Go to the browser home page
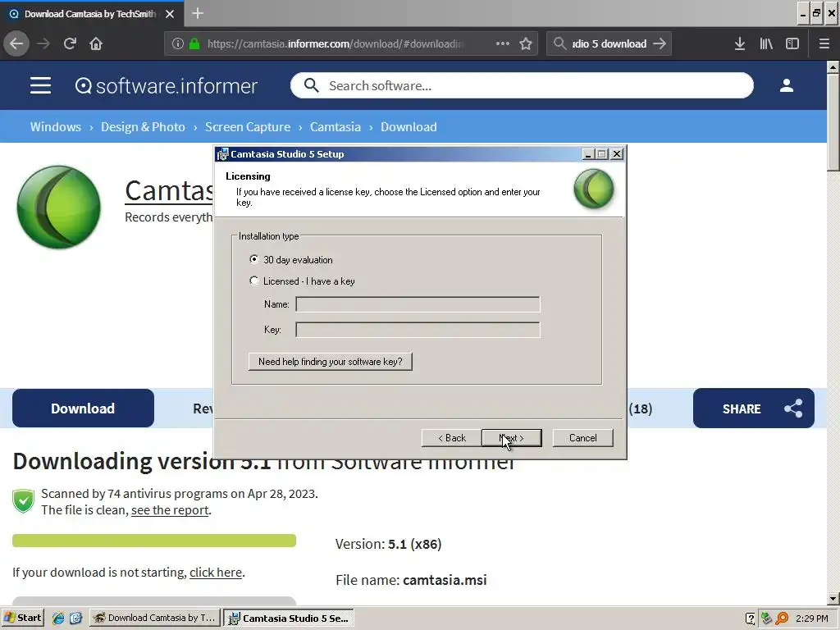 coord(96,44)
